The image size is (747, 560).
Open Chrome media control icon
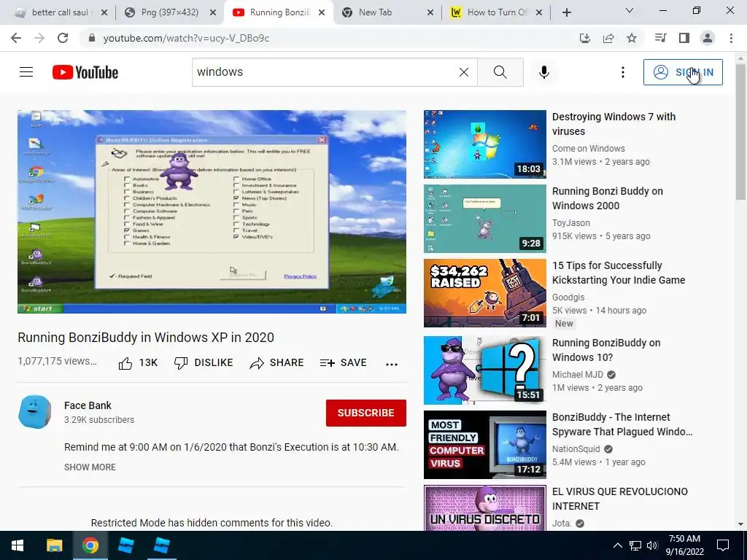(x=660, y=38)
